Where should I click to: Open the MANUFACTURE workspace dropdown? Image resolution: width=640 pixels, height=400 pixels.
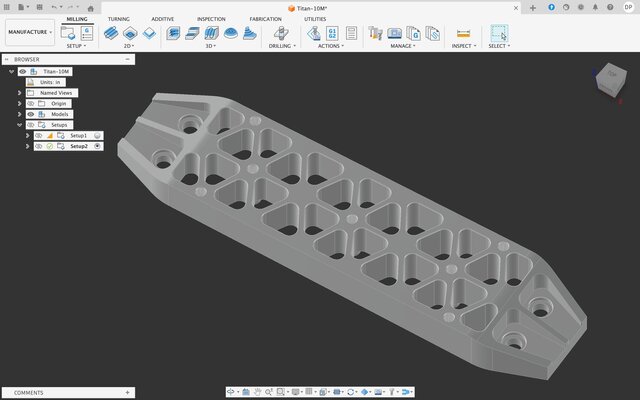coord(29,32)
